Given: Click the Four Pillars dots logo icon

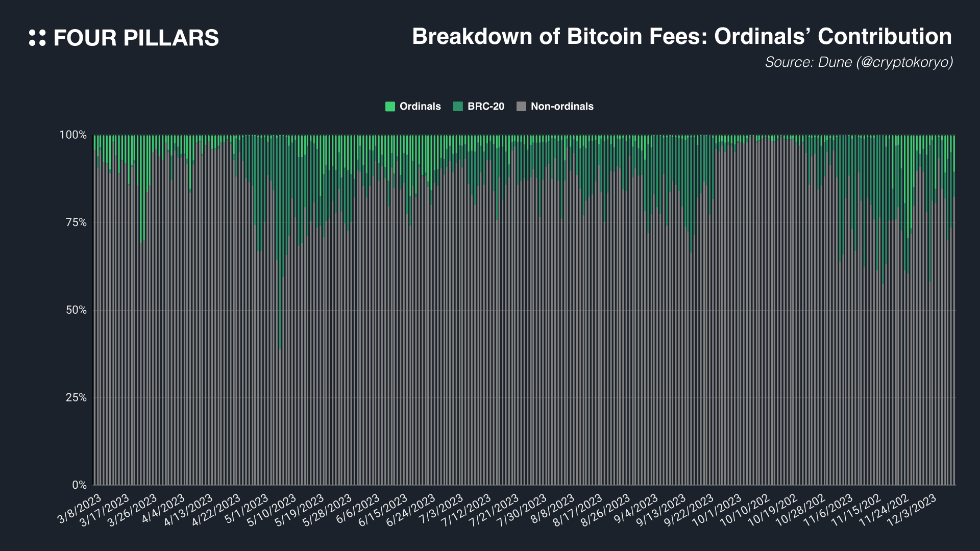Looking at the screenshot, I should tap(37, 38).
